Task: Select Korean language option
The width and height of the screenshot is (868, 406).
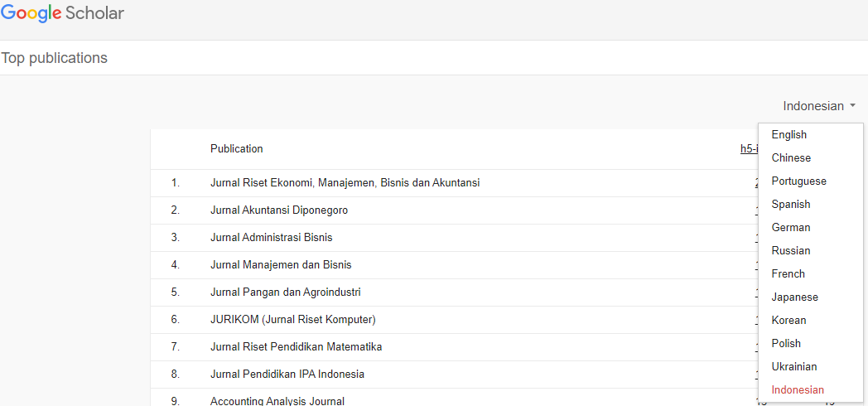Action: (788, 321)
